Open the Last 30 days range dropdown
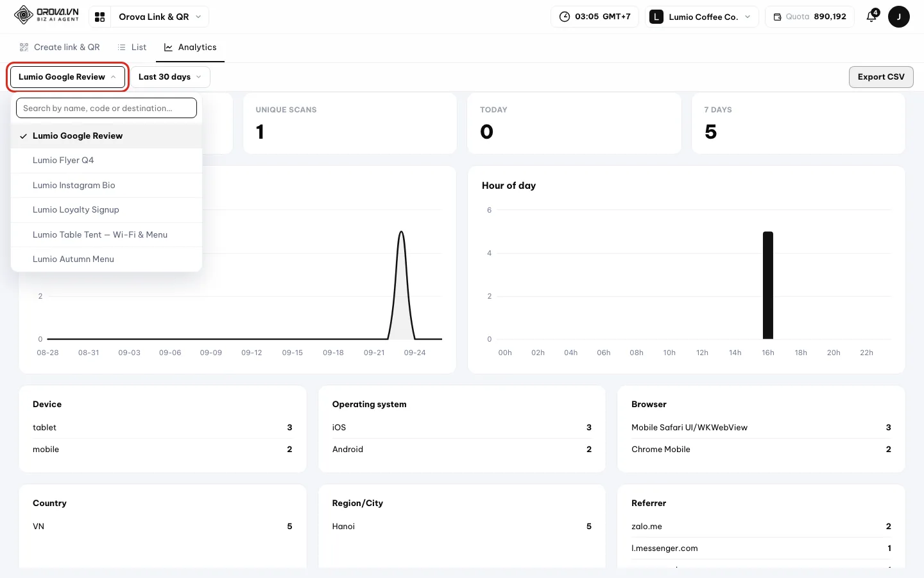924x578 pixels. 170,77
